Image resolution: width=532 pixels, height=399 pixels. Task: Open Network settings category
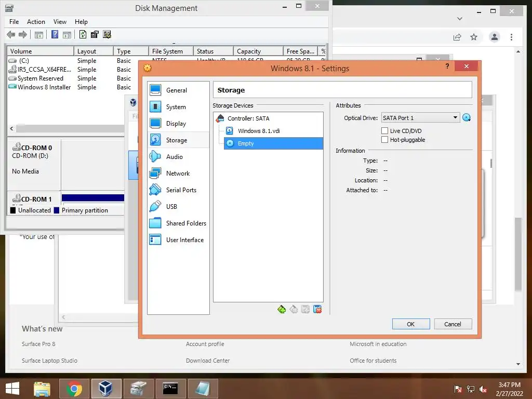pos(178,174)
